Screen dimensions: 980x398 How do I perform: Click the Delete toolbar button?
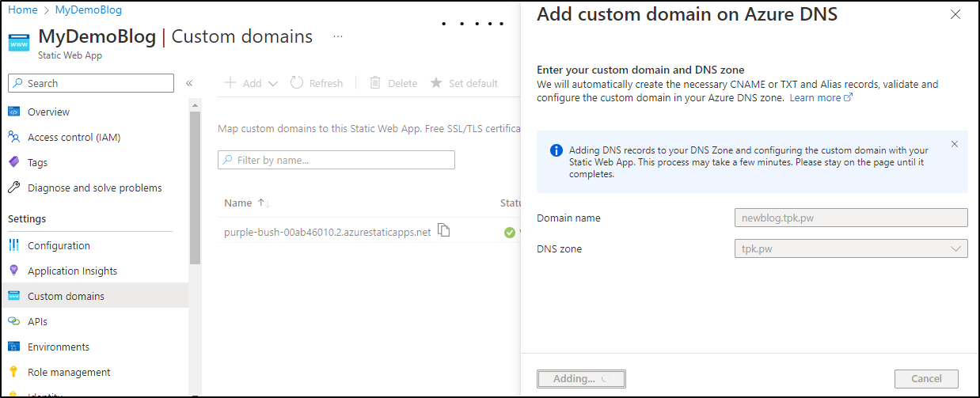pos(393,83)
